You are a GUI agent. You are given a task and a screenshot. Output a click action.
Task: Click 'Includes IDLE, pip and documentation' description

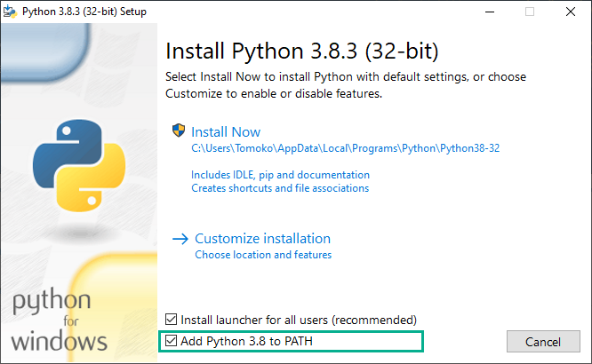280,175
